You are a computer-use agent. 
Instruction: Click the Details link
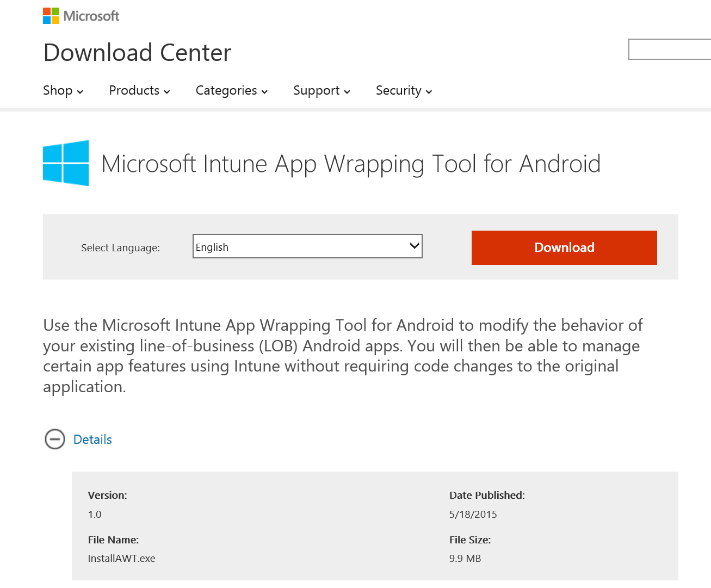coord(92,439)
